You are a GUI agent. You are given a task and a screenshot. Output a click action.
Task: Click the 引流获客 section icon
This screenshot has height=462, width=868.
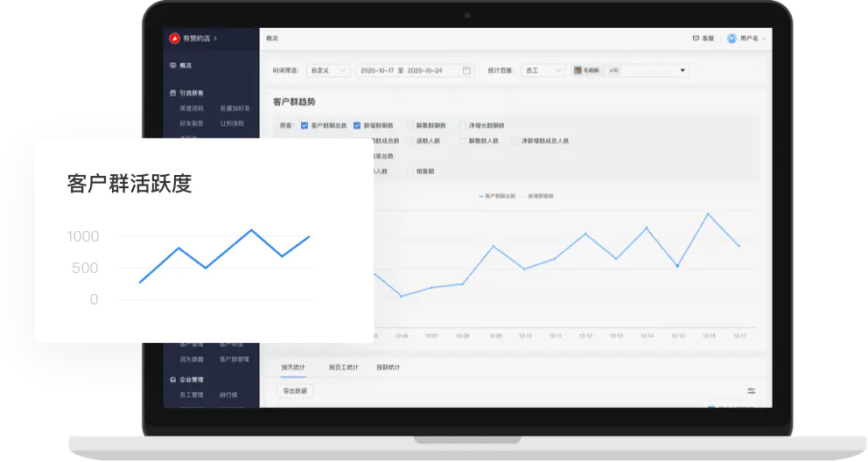click(x=172, y=93)
